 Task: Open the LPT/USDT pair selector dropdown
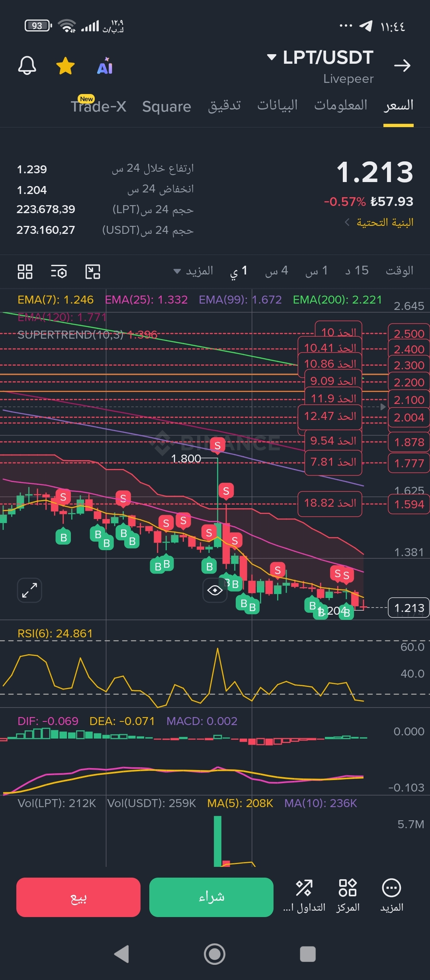pyautogui.click(x=320, y=57)
